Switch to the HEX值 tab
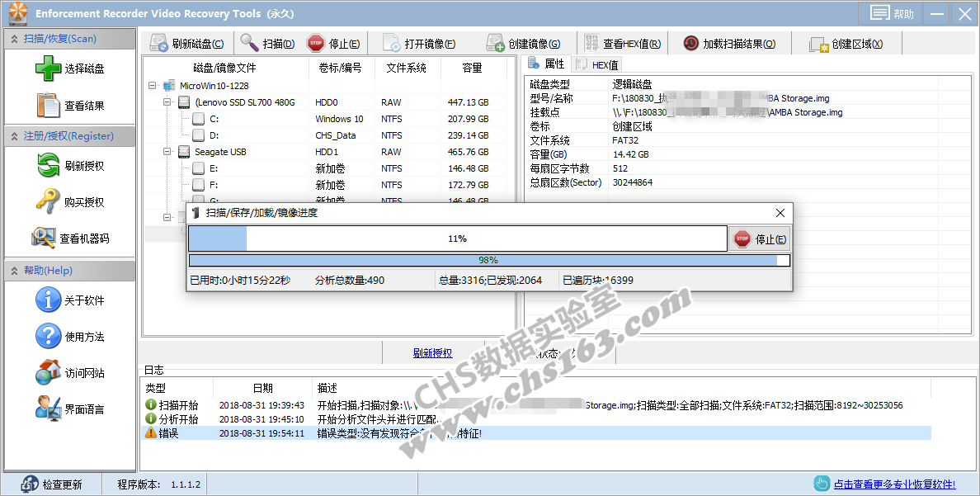980x496 pixels. (597, 64)
